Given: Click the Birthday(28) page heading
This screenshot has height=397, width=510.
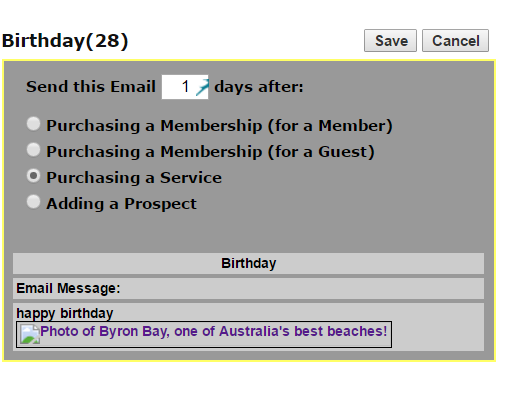Looking at the screenshot, I should click(x=65, y=41).
